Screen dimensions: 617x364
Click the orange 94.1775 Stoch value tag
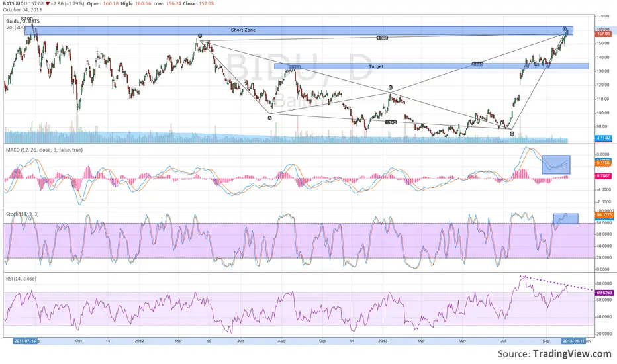pyautogui.click(x=604, y=215)
